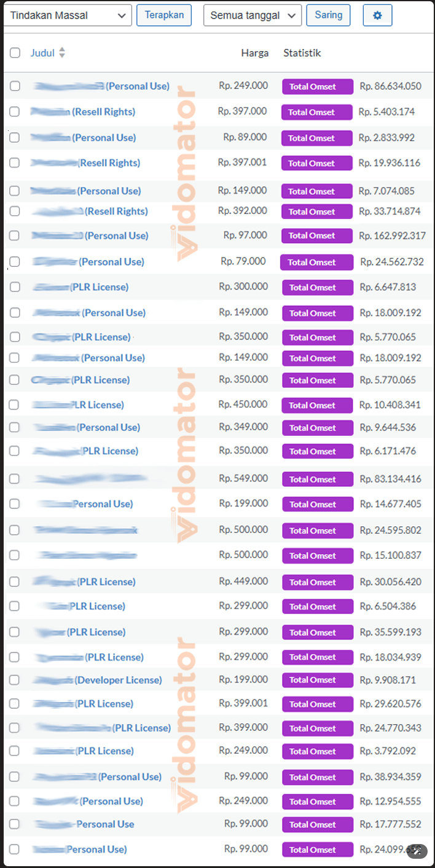Click the sort arrows beside Judul
This screenshot has width=435, height=868.
coord(61,53)
